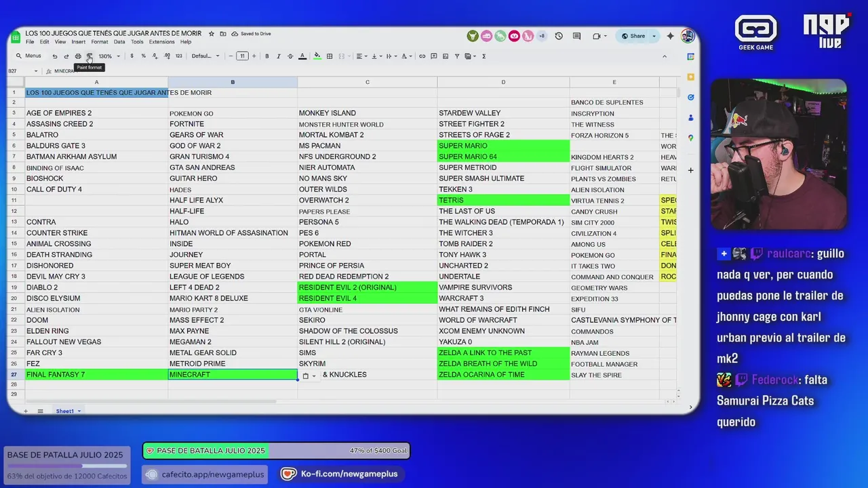Format selection as currency
The height and width of the screenshot is (488, 868).
(132, 56)
